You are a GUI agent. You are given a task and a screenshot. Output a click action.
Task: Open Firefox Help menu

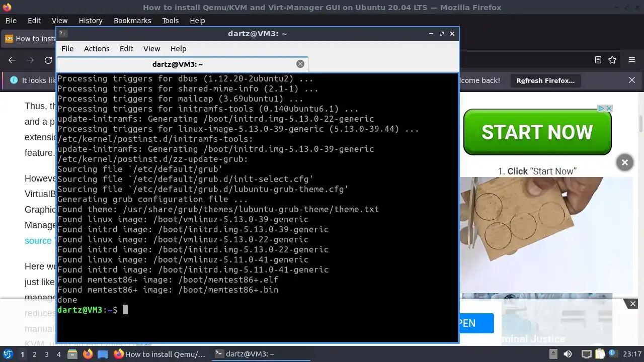197,21
